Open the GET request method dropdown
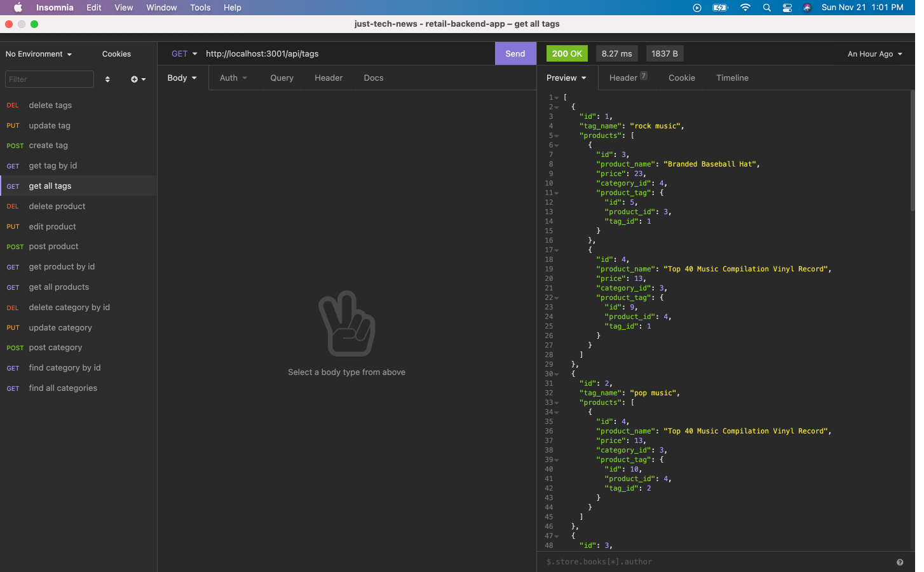 click(184, 53)
